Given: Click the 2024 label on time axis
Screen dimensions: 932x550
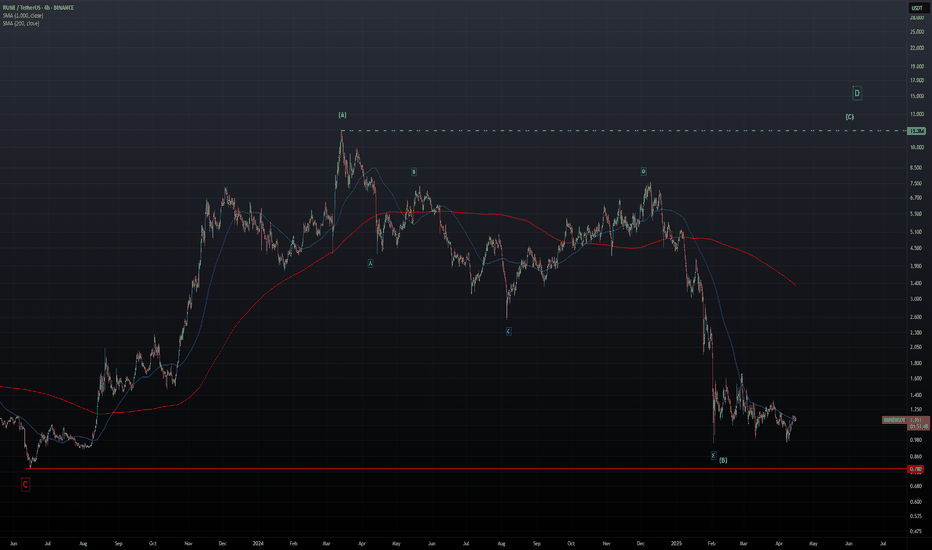Looking at the screenshot, I should (258, 543).
